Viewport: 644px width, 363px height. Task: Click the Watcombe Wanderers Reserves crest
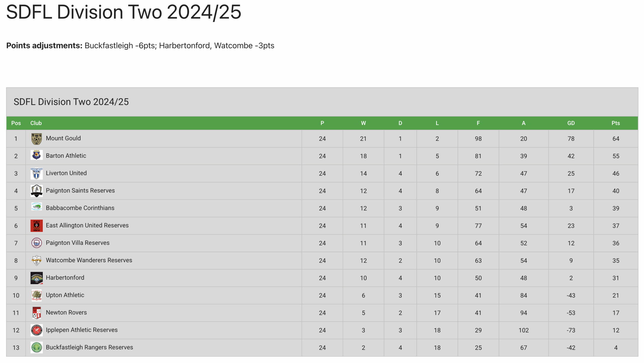(36, 260)
